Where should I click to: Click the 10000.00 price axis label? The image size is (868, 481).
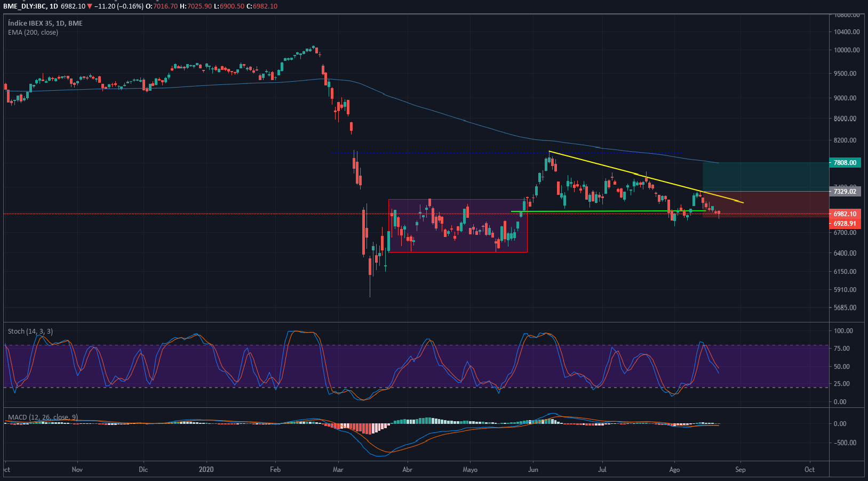point(847,50)
